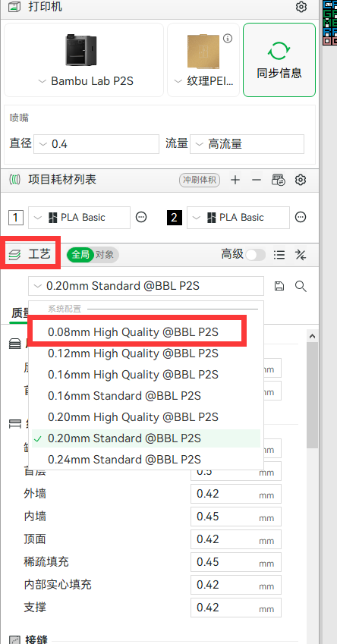This screenshot has height=644, width=337.
Task: Save the current process preset
Action: [279, 286]
